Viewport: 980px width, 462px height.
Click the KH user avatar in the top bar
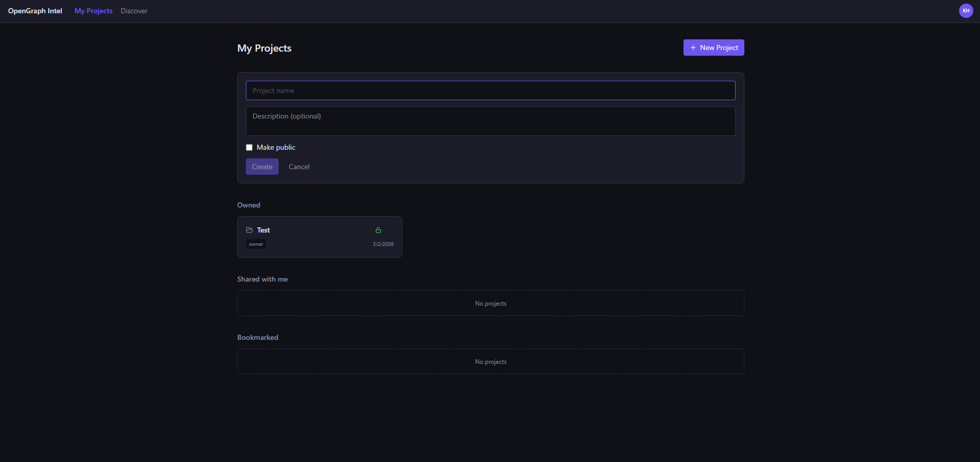click(x=965, y=11)
